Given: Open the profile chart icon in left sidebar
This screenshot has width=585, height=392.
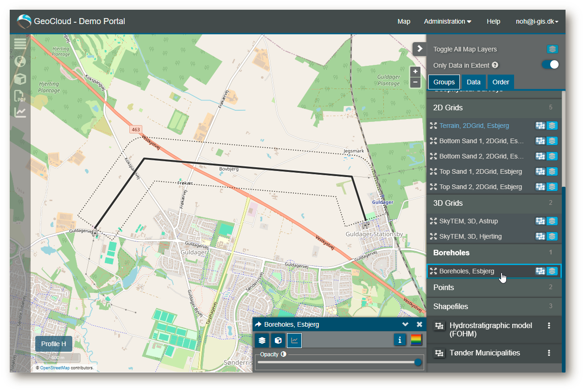Looking at the screenshot, I should 20,112.
